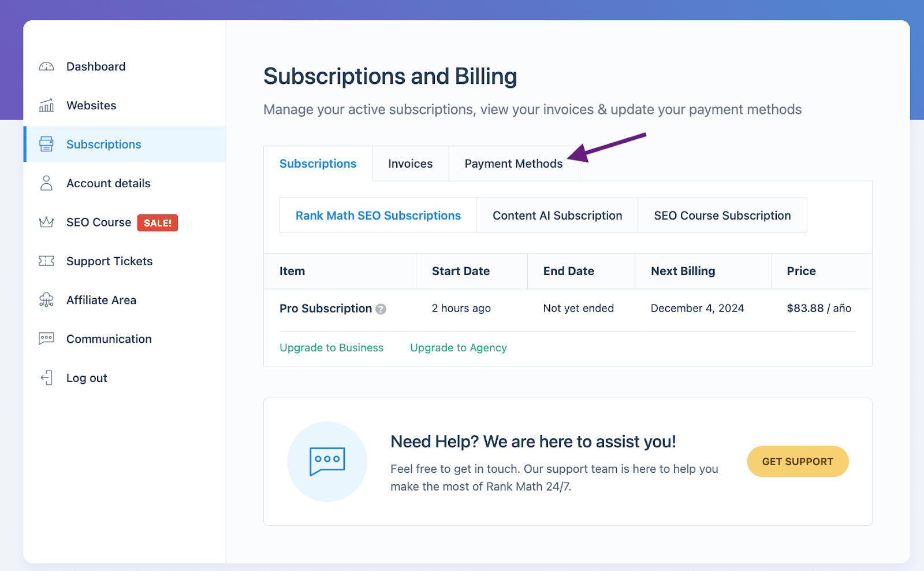
Task: Click the Account details person icon
Action: tap(46, 183)
